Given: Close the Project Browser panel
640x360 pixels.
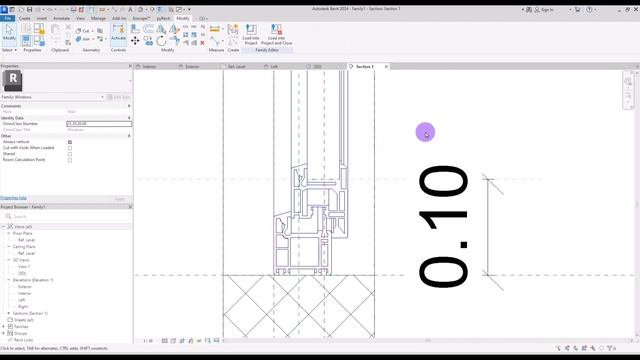Looking at the screenshot, I should pyautogui.click(x=130, y=207).
